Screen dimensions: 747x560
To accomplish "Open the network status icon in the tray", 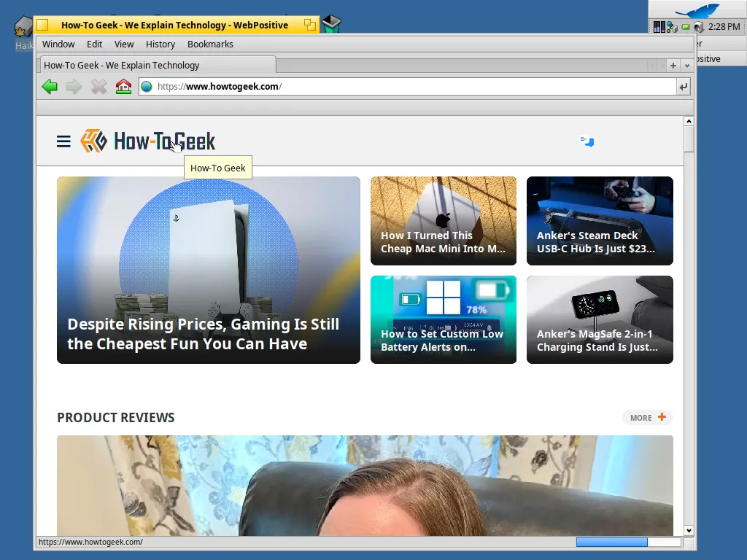I will (x=672, y=26).
